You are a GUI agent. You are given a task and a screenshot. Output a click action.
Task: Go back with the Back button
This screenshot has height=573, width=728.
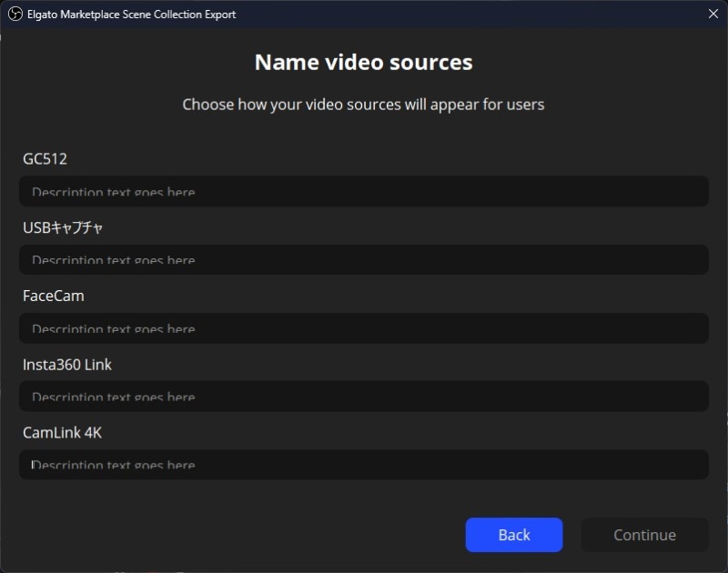tap(514, 535)
